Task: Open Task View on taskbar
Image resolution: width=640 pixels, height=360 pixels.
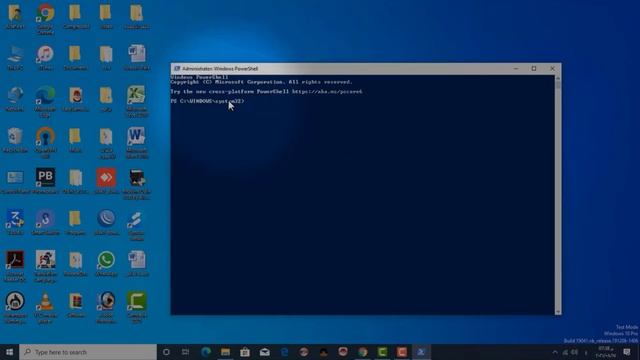Action: click(x=185, y=352)
